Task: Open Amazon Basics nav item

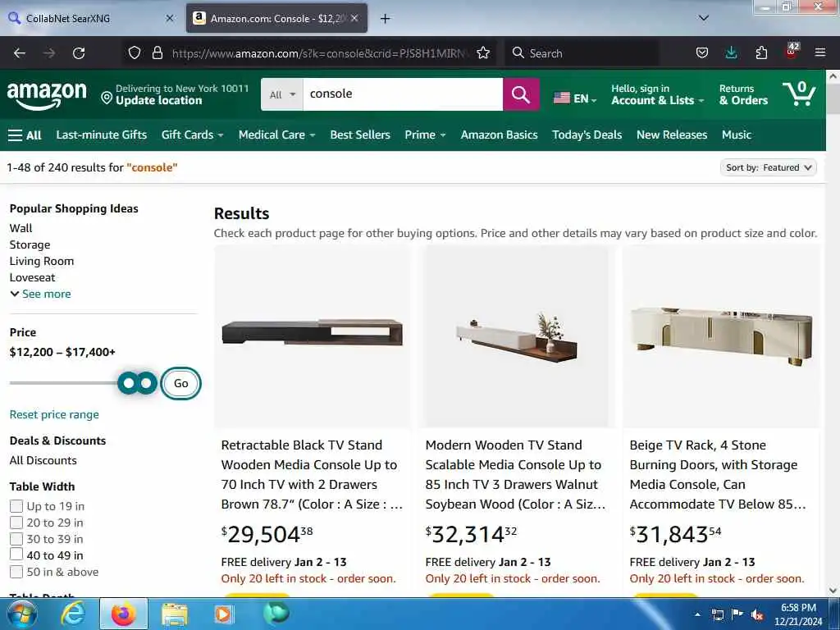Action: tap(499, 135)
